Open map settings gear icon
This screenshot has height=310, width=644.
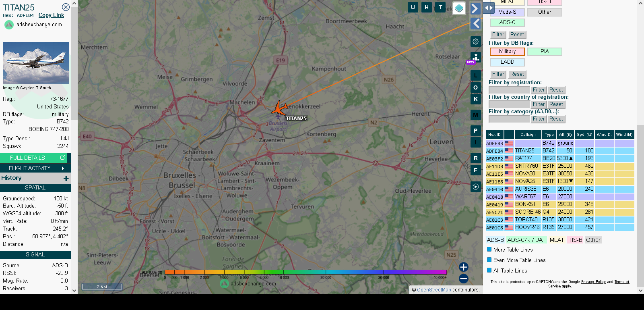pyautogui.click(x=476, y=42)
